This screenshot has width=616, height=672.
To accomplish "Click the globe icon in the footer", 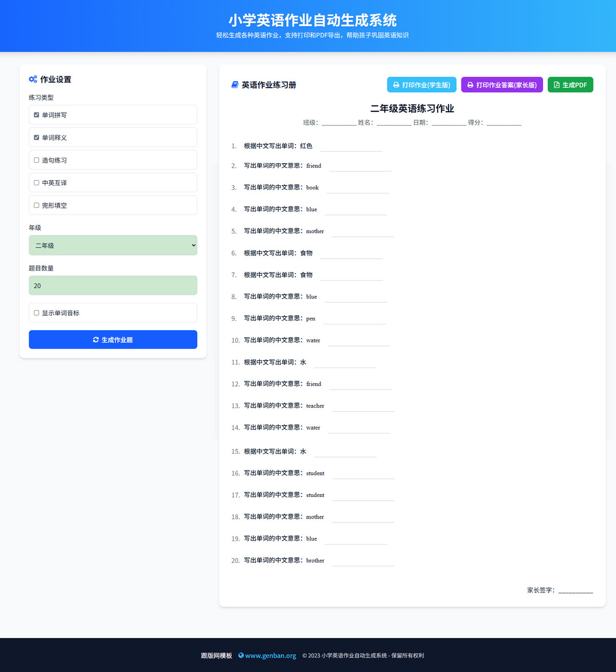I will [x=241, y=656].
